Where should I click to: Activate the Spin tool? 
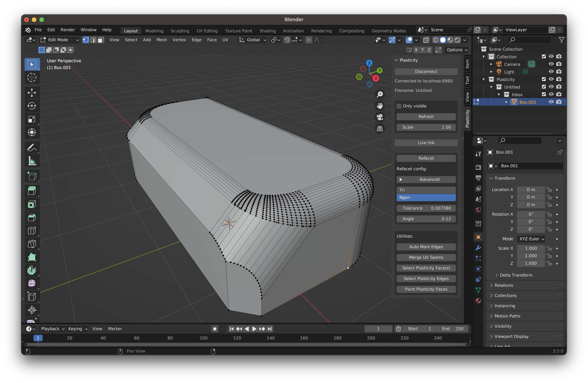tap(32, 270)
